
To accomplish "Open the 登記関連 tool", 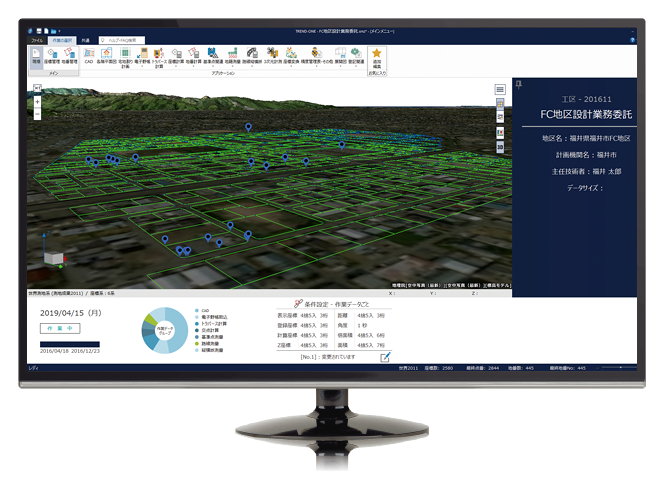I will [x=356, y=56].
